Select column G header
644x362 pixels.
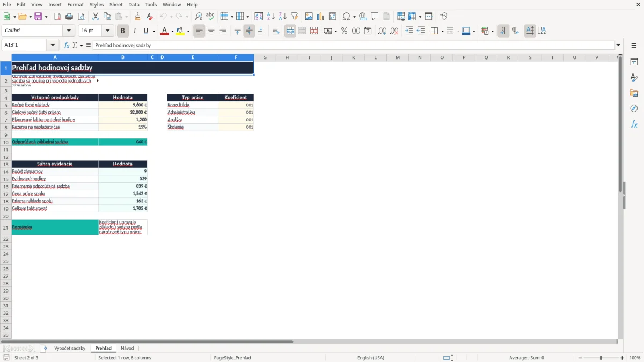(265, 57)
